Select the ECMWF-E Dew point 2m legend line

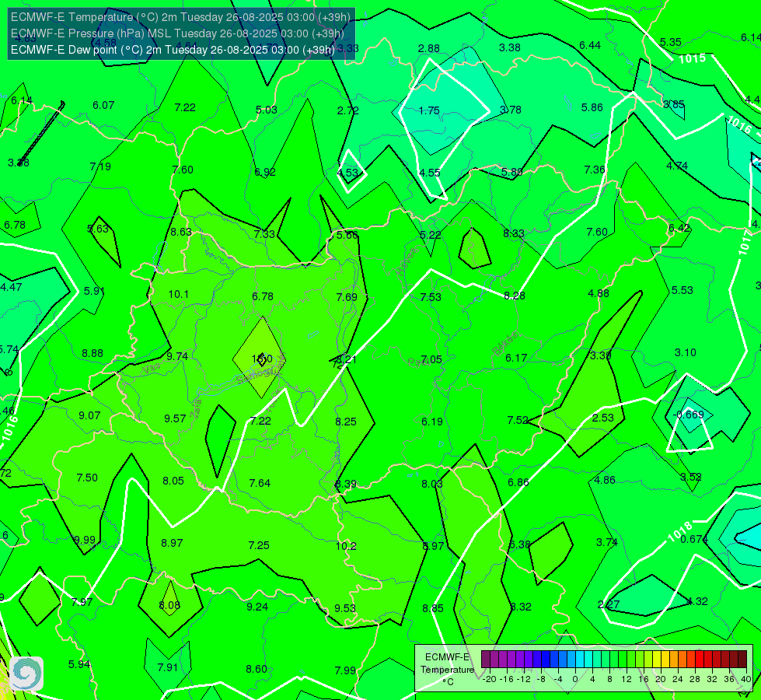pyautogui.click(x=173, y=50)
